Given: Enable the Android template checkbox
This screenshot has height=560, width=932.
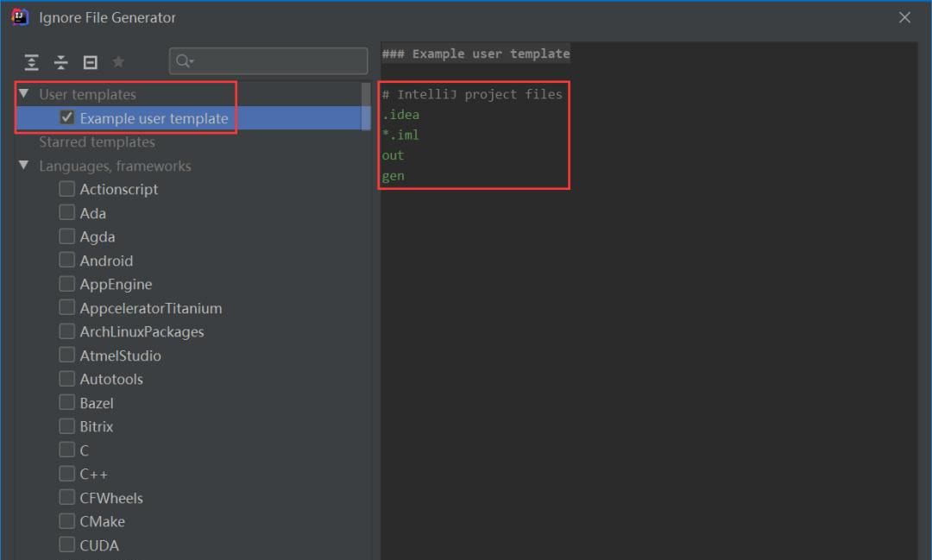Looking at the screenshot, I should [67, 261].
